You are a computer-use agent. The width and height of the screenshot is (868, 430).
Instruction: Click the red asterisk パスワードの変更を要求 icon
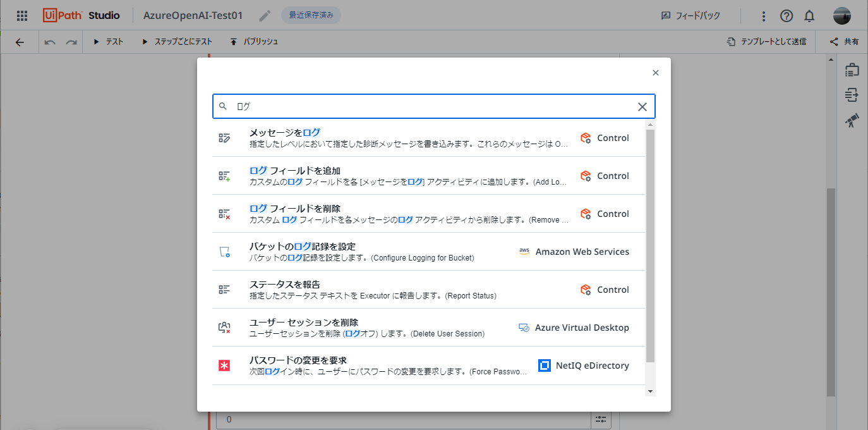[224, 365]
